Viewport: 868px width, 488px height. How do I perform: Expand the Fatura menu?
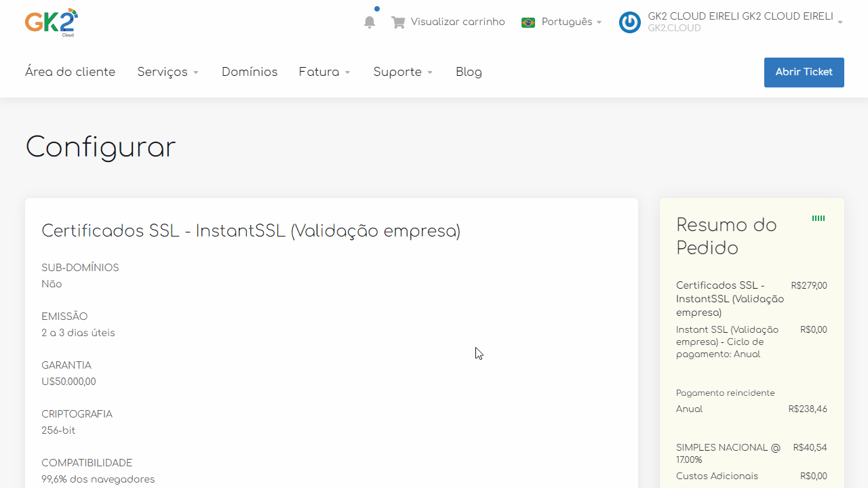(x=325, y=72)
